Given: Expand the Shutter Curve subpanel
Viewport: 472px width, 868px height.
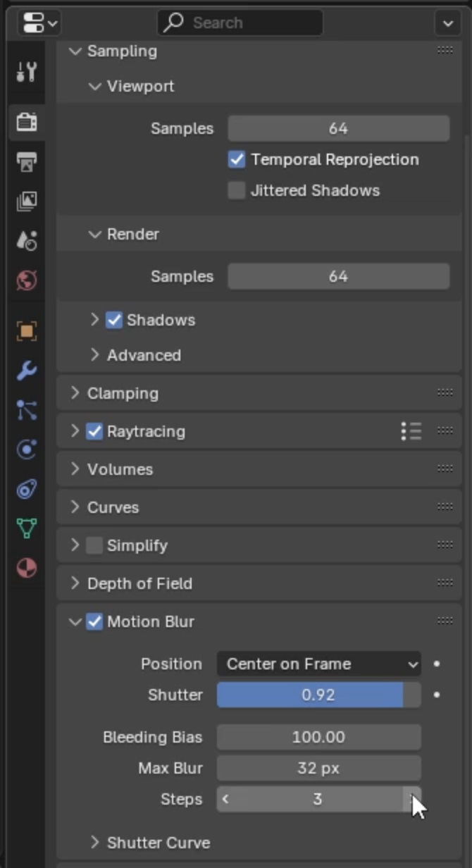Looking at the screenshot, I should pyautogui.click(x=94, y=843).
